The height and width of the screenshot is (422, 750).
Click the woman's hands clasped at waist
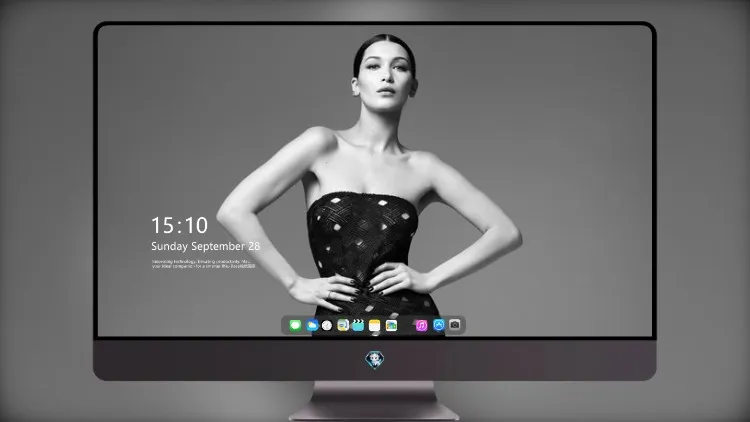pos(364,286)
